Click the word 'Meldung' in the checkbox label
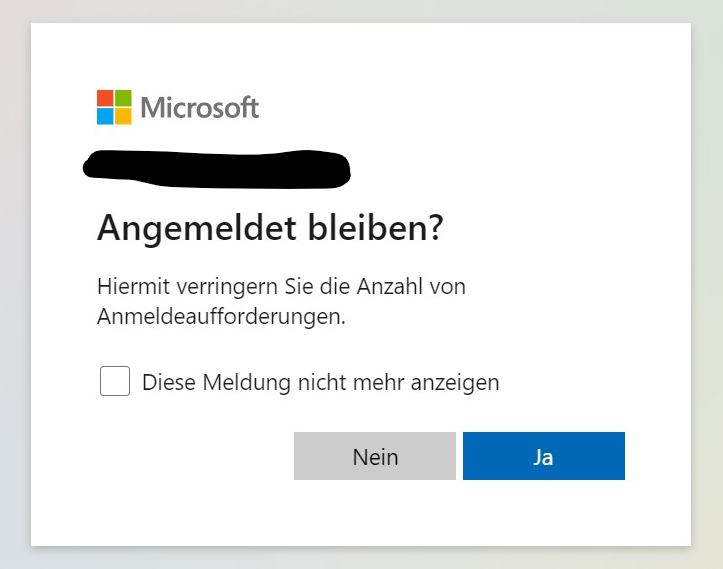Viewport: 723px width, 569px height. pyautogui.click(x=247, y=384)
